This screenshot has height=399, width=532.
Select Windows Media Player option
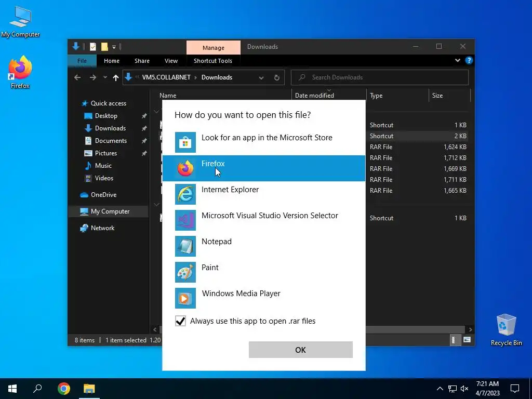(x=263, y=298)
